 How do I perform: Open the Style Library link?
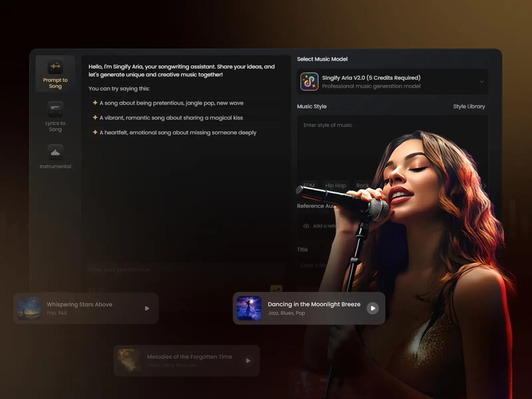[x=469, y=106]
